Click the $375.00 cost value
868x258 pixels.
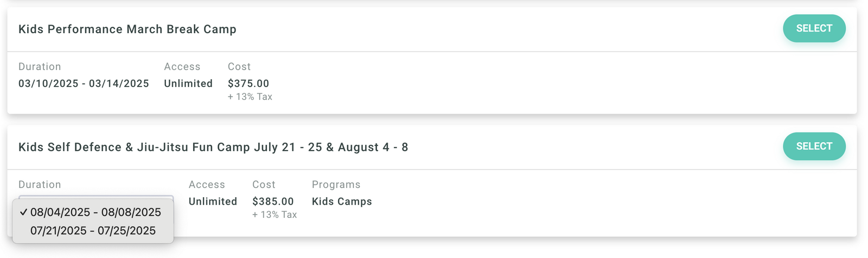tap(248, 84)
